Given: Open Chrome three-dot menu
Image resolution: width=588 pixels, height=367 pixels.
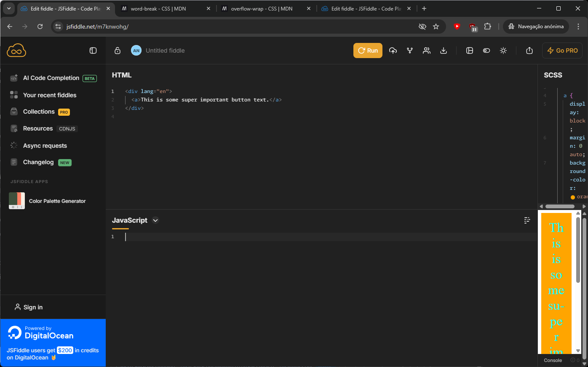Looking at the screenshot, I should pos(578,27).
